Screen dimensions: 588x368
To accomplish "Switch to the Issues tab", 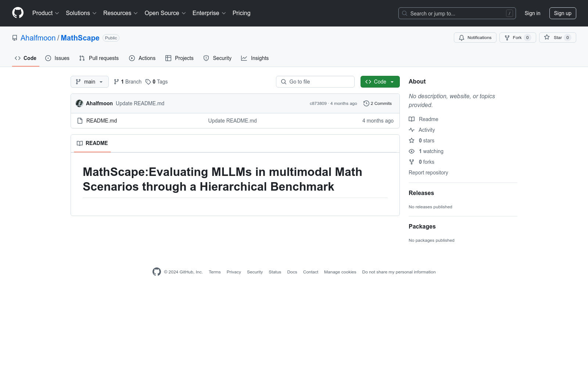I will pyautogui.click(x=57, y=58).
